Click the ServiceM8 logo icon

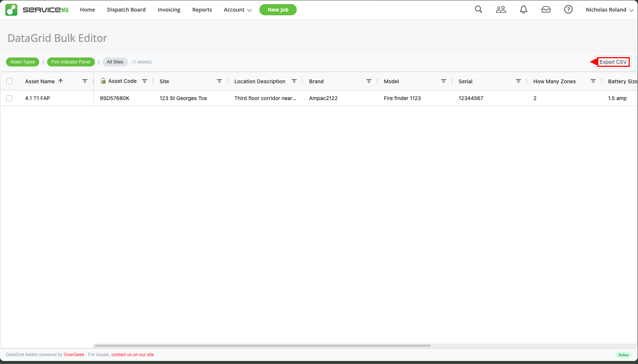[x=11, y=9]
